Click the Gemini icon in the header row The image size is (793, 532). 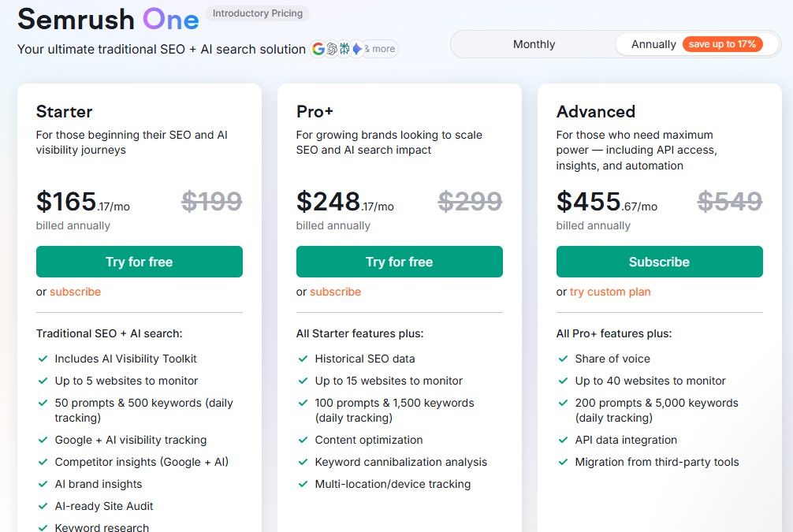(357, 49)
